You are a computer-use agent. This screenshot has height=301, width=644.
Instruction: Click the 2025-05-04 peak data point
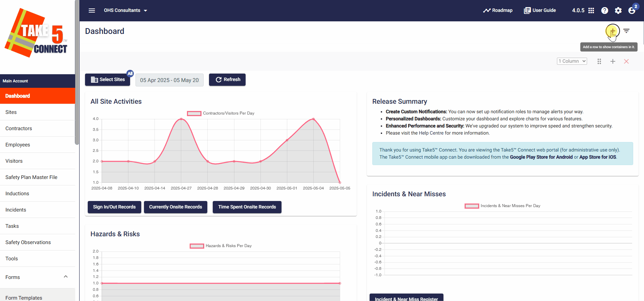point(313,119)
